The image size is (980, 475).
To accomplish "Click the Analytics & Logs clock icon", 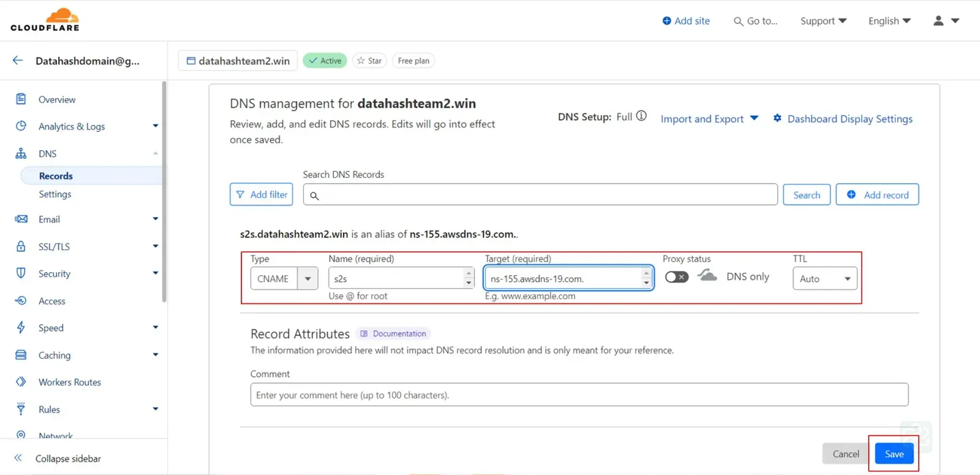I will point(21,126).
